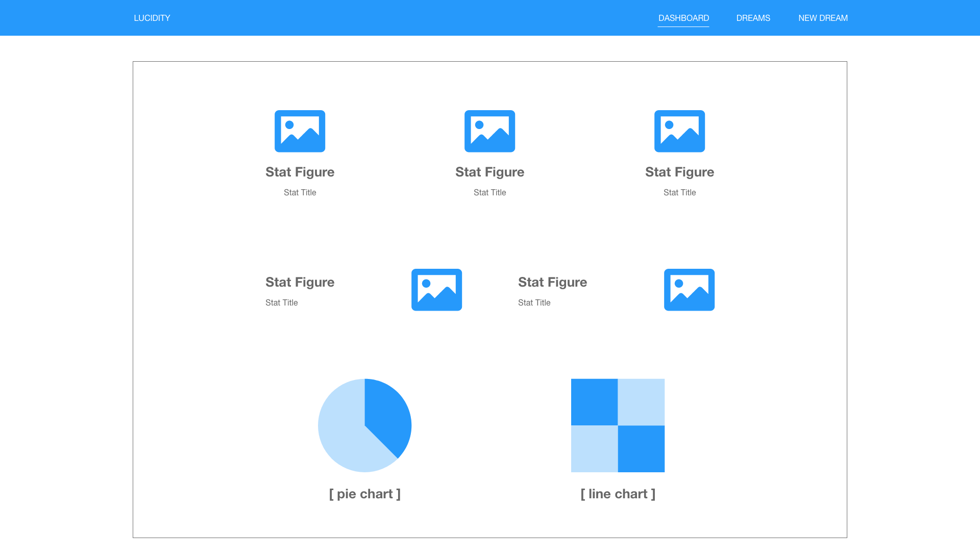Click the LUCIDITY brand logo link

click(x=152, y=18)
